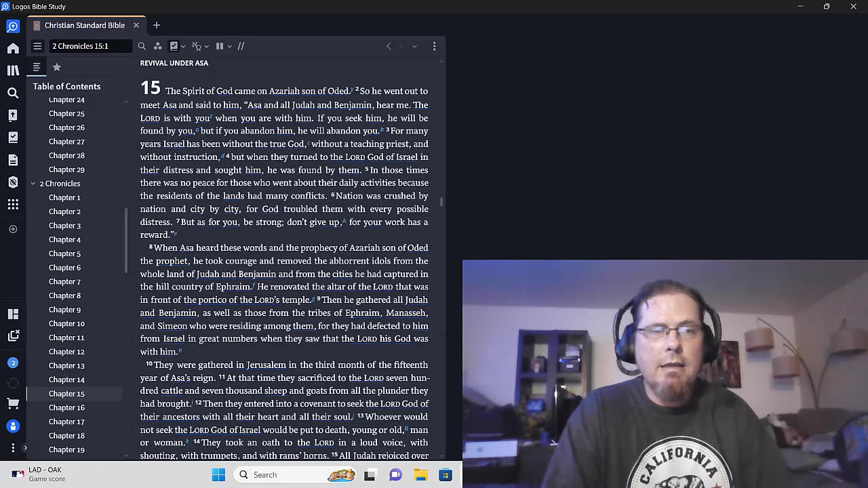Screen dimensions: 868x488
Task: Click the visual filters three-dots icon
Action: coord(157,46)
